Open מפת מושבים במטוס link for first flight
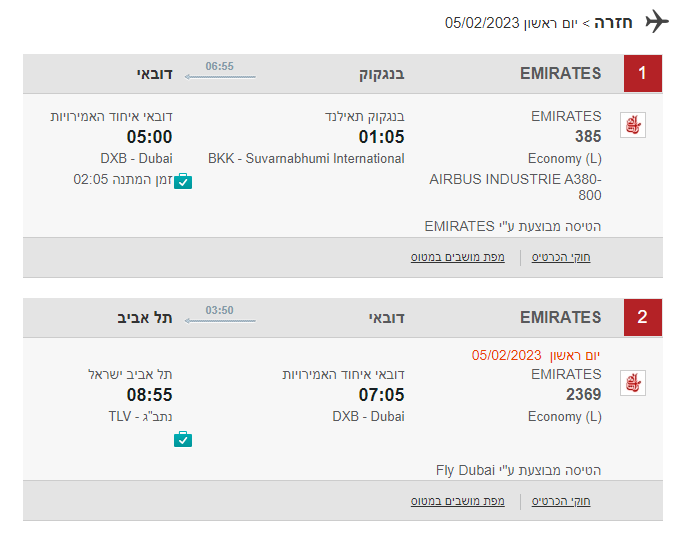The width and height of the screenshot is (682, 539). pyautogui.click(x=458, y=257)
